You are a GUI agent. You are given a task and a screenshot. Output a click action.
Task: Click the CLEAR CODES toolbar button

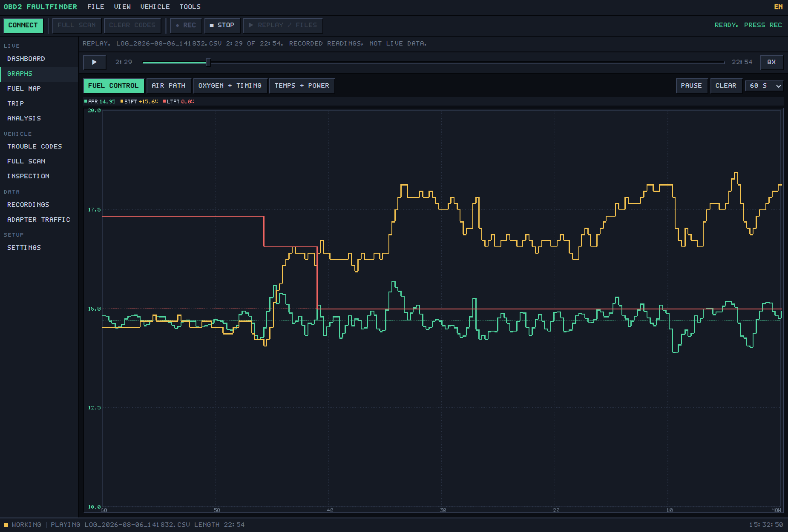point(132,25)
